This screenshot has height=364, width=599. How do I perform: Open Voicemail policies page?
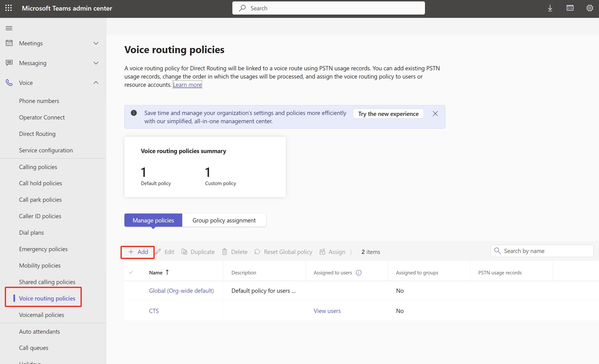coord(42,315)
